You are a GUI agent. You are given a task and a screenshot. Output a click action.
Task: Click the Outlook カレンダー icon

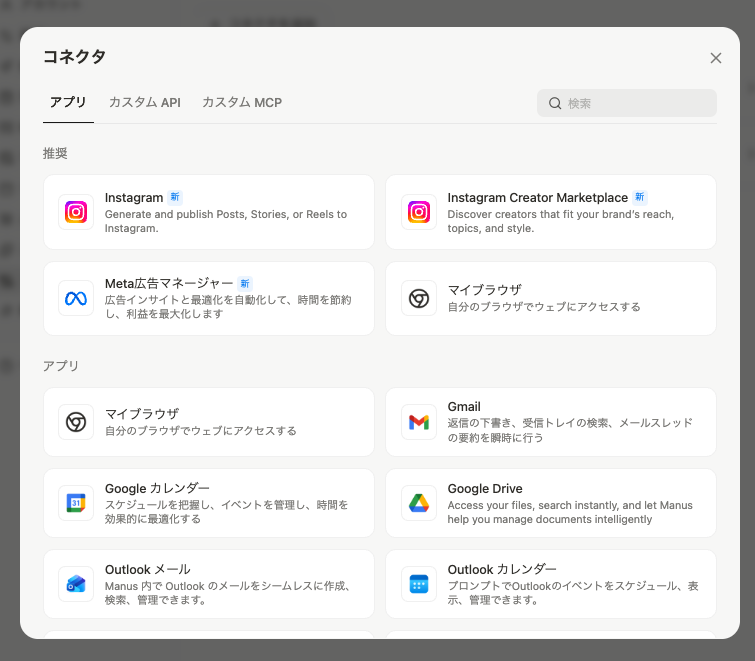[x=419, y=584]
